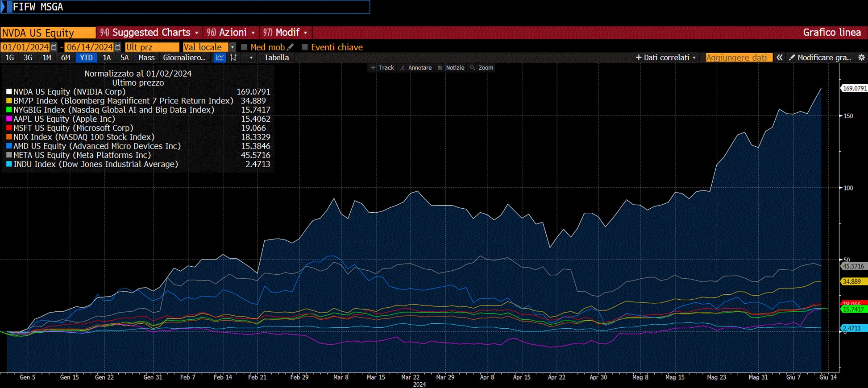
Task: Show Notizie news on the chart
Action: pyautogui.click(x=451, y=68)
